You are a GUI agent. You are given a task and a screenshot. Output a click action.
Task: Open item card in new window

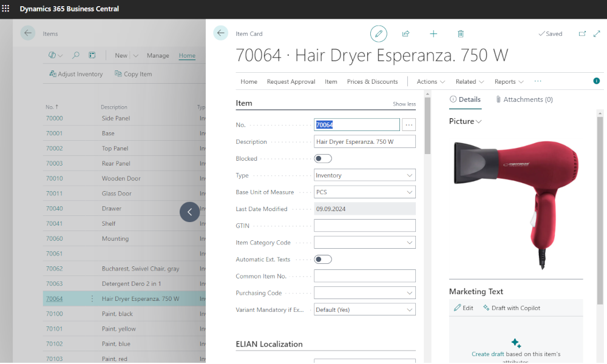(x=582, y=33)
